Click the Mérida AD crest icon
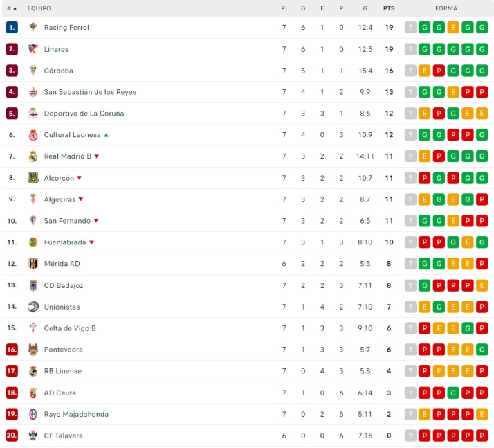This screenshot has width=494, height=448. click(x=33, y=264)
